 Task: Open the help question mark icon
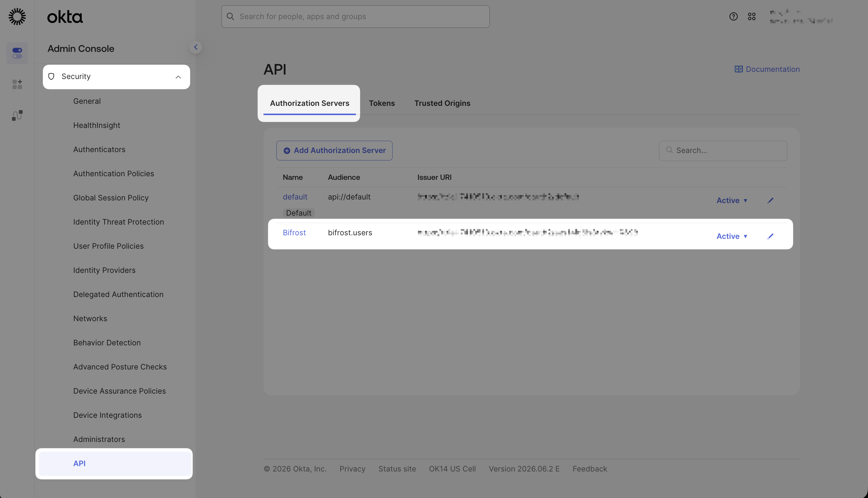point(733,16)
